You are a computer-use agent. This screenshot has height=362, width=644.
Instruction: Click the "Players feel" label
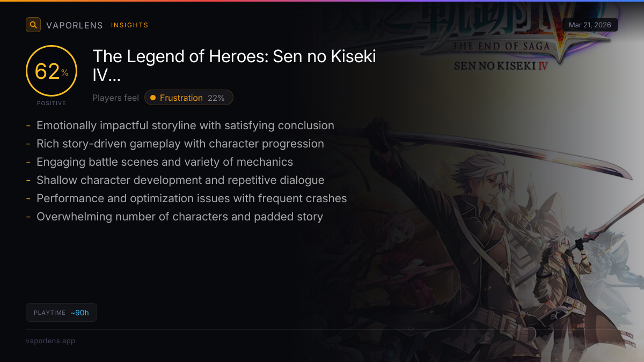(x=115, y=98)
